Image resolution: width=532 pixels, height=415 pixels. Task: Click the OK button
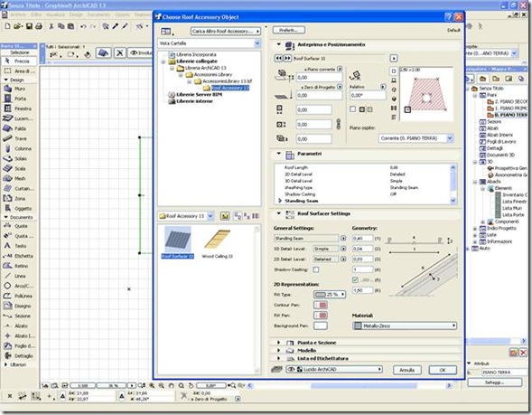[x=443, y=370]
